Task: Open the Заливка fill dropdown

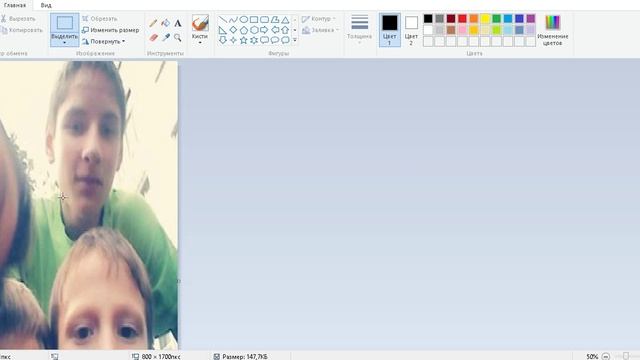Action: click(320, 30)
